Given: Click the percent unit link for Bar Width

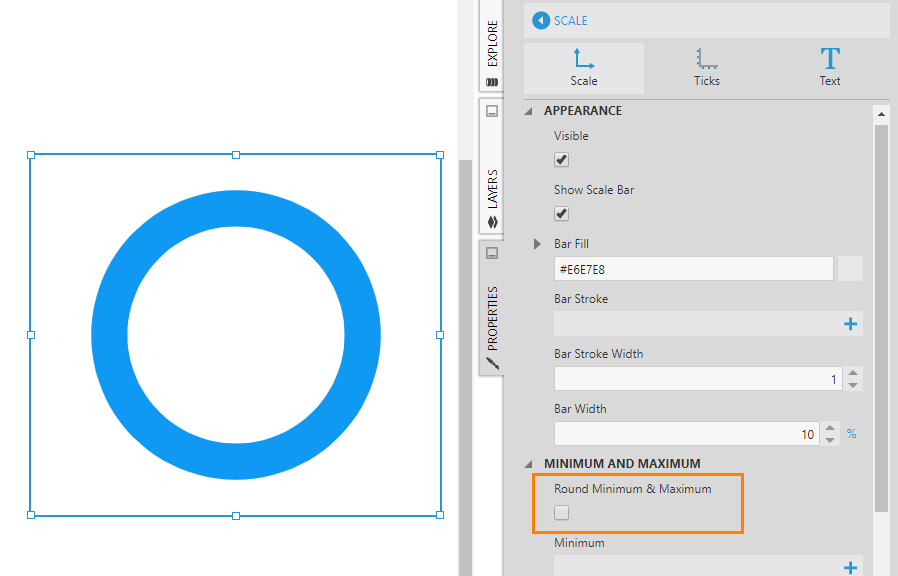Looking at the screenshot, I should (852, 434).
